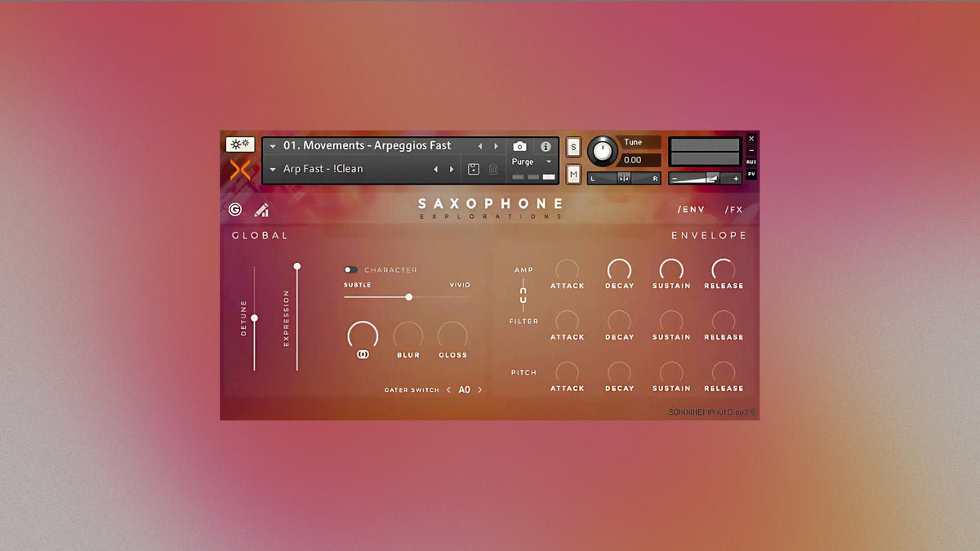980x551 pixels.
Task: Click the BLUR knob
Action: click(x=408, y=335)
